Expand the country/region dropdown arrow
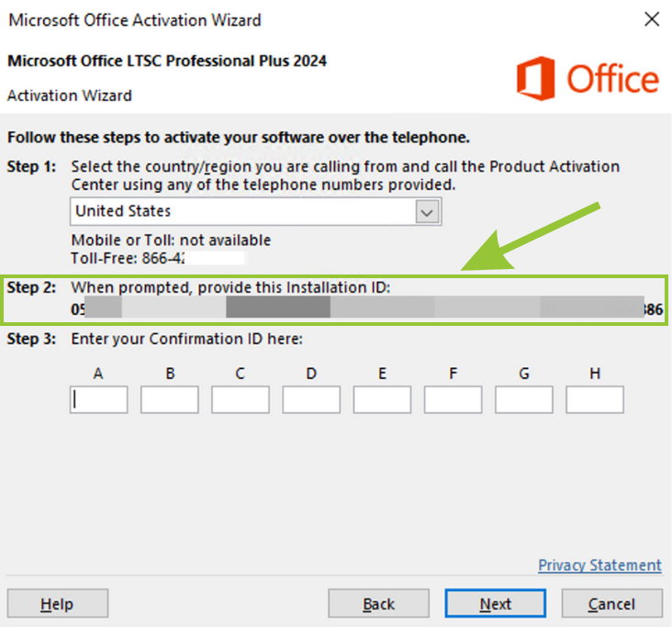672x627 pixels. [426, 212]
